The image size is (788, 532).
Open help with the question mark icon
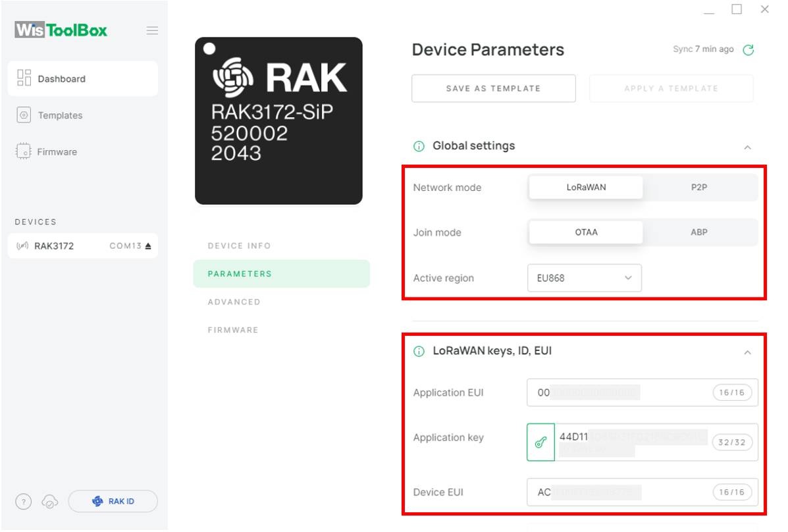(23, 501)
